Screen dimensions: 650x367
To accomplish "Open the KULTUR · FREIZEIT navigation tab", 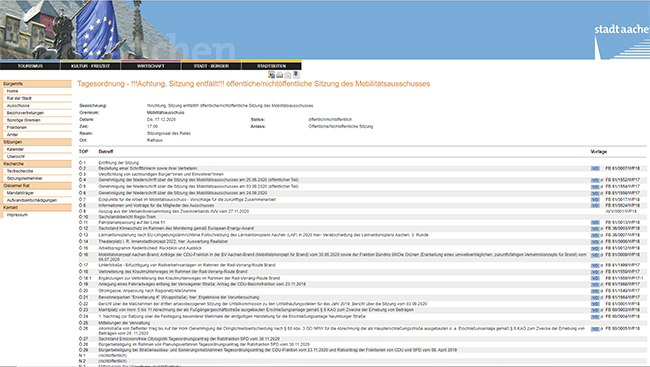I will point(90,66).
